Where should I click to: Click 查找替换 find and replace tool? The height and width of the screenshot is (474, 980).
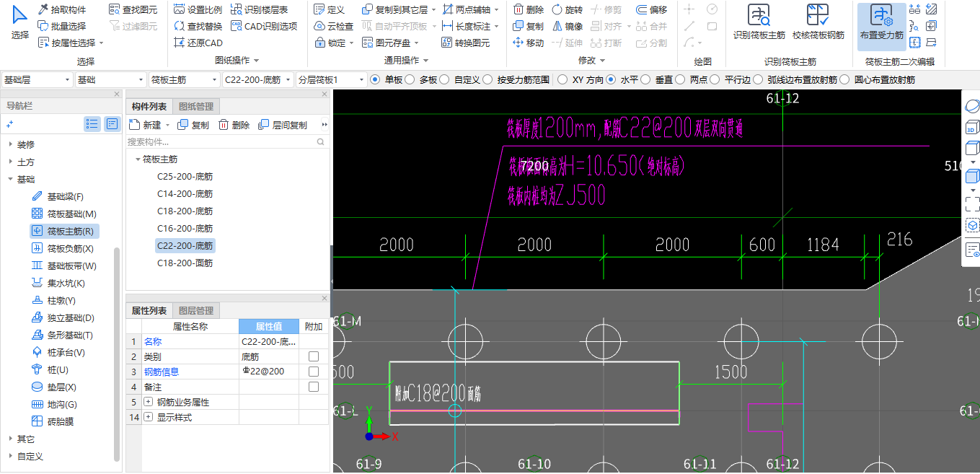198,26
